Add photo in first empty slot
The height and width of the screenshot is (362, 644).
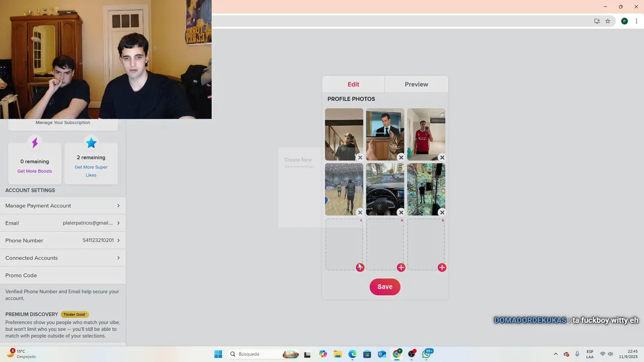click(x=360, y=267)
